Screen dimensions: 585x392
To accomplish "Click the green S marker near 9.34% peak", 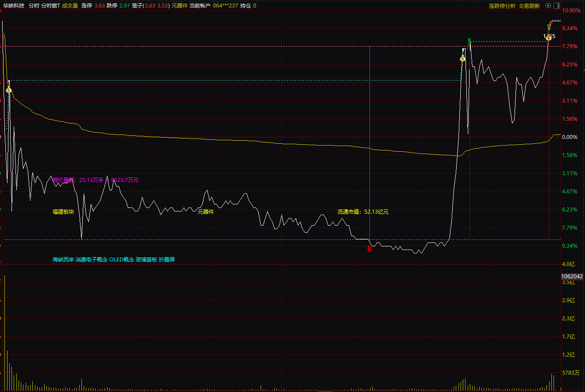I will click(549, 27).
